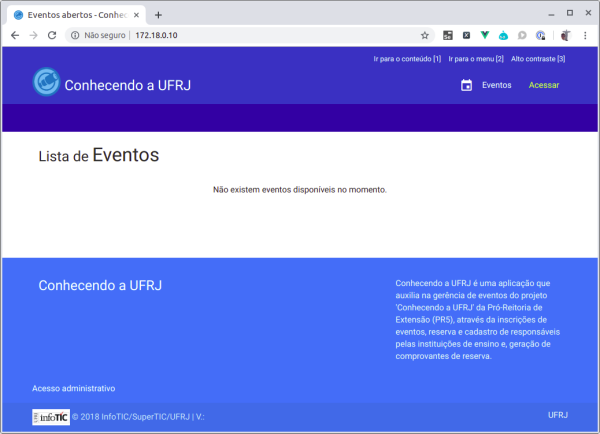Click the first dark grid extension icon
Viewport: 600px width, 434px height.
point(448,36)
